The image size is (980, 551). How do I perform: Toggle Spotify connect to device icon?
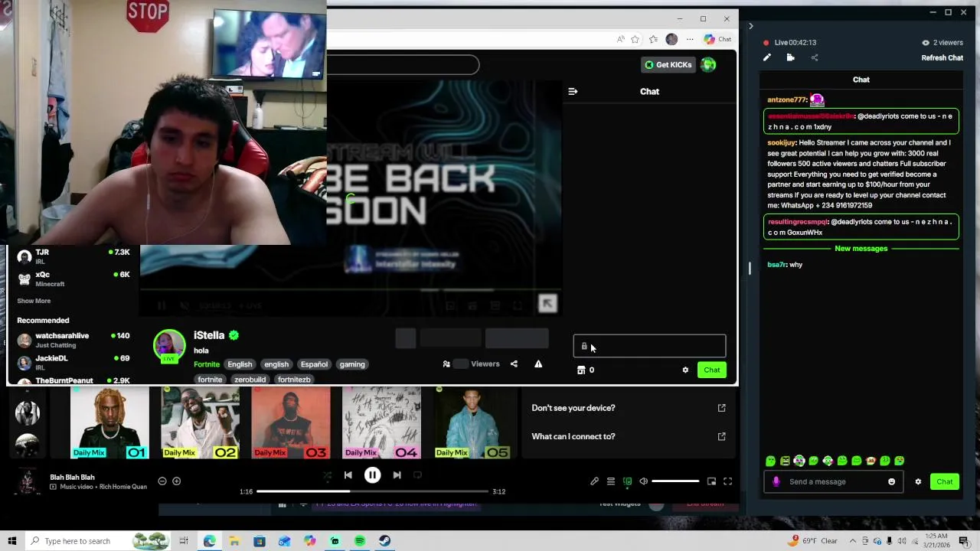click(627, 481)
